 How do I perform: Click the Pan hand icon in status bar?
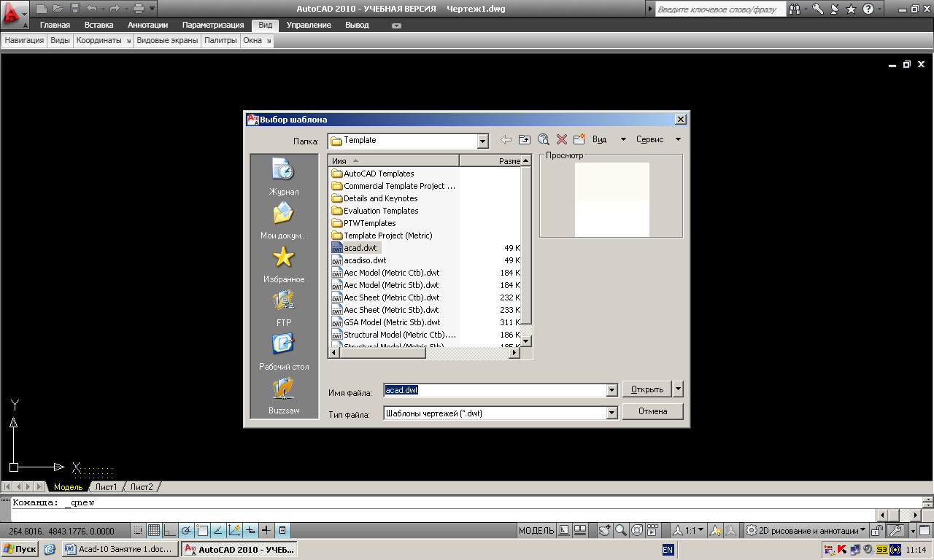[604, 530]
